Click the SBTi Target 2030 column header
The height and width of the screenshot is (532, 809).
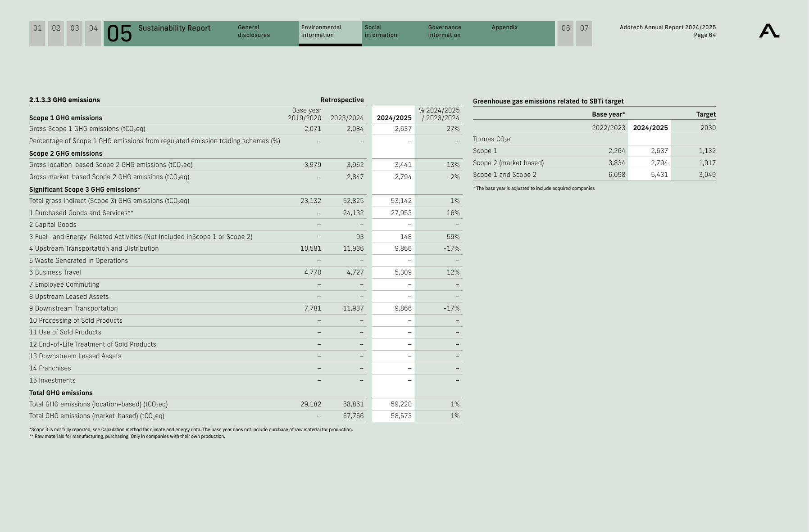pyautogui.click(x=706, y=114)
